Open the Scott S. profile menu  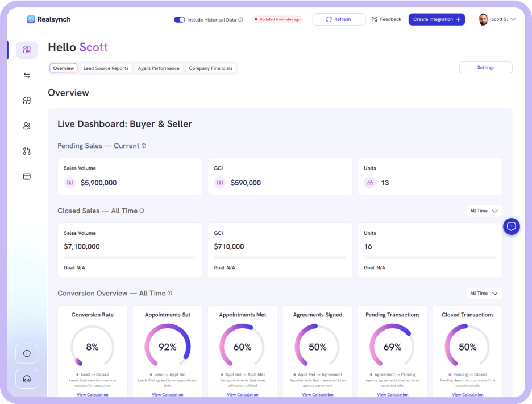click(x=497, y=19)
